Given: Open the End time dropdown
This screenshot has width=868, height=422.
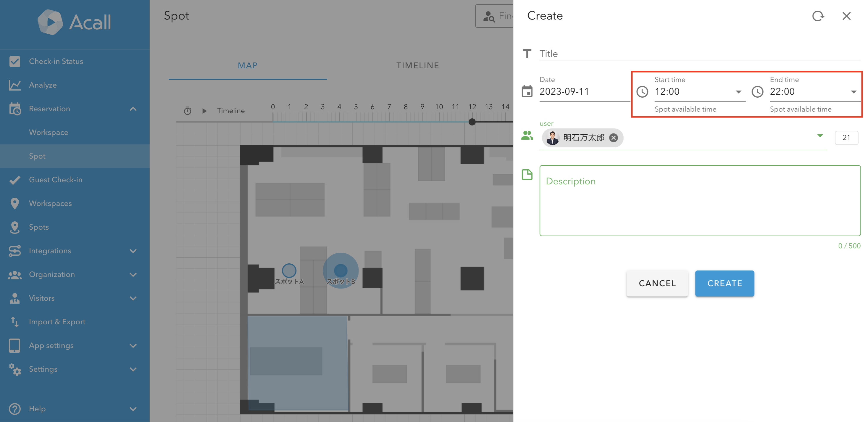Looking at the screenshot, I should (x=854, y=92).
